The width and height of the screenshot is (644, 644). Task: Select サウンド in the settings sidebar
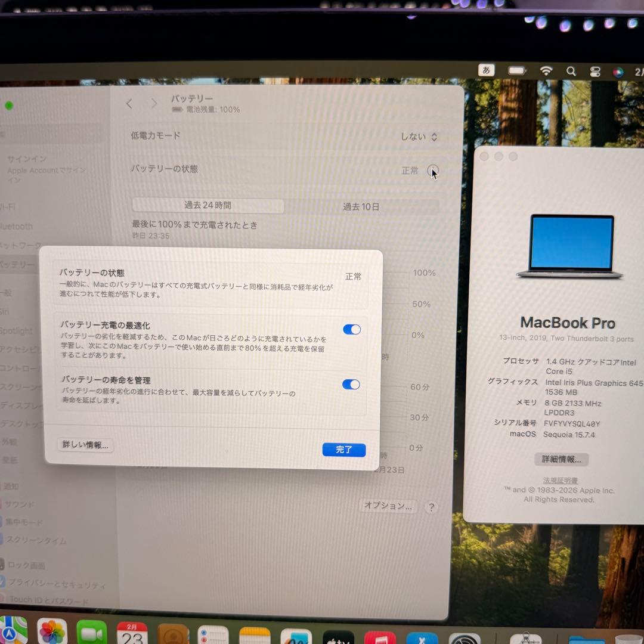(x=19, y=504)
